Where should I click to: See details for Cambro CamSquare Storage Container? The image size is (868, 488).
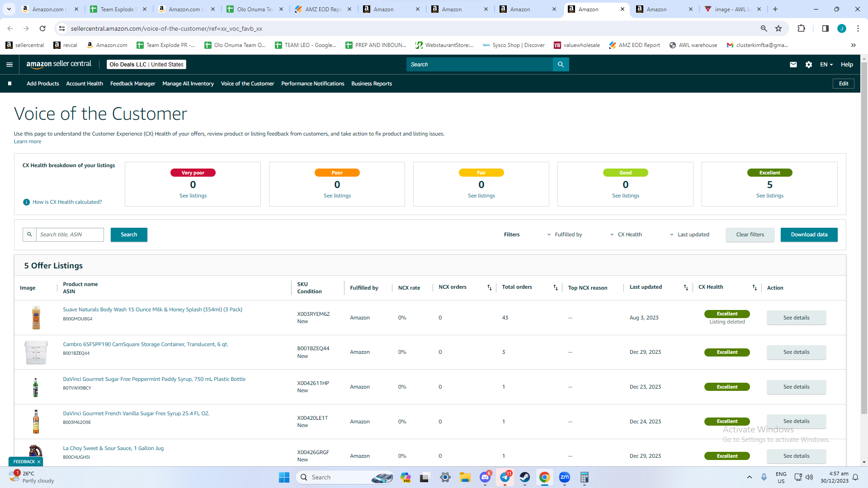point(797,352)
